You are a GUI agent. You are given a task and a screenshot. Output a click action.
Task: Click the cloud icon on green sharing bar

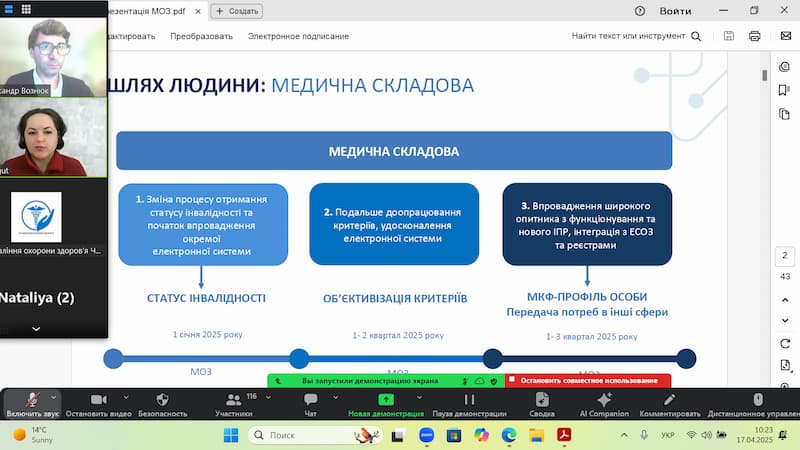point(480,381)
